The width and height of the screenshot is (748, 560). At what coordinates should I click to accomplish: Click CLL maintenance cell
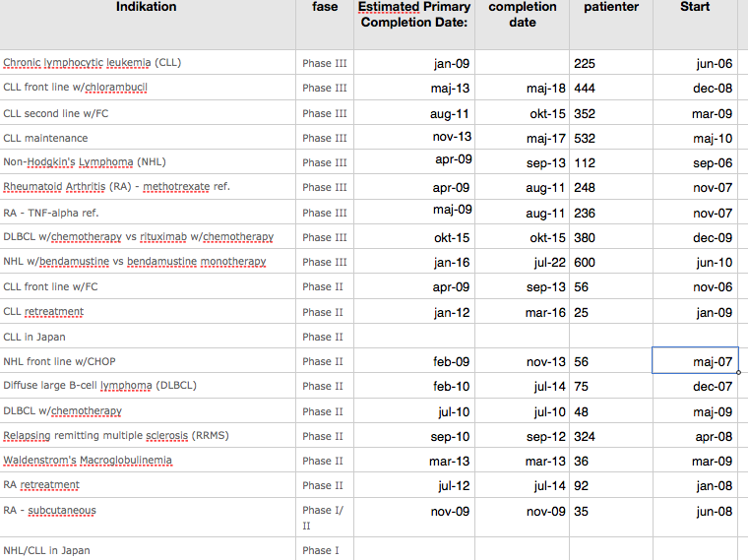(x=148, y=138)
